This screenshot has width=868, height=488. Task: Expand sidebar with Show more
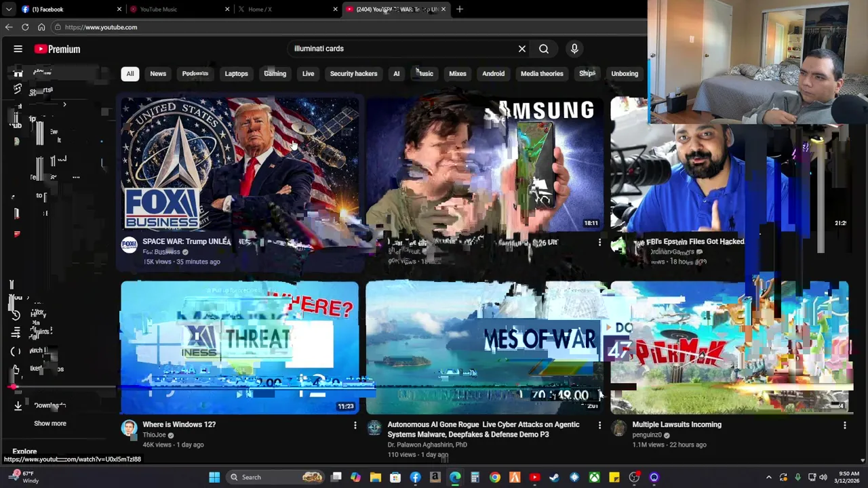coord(50,424)
